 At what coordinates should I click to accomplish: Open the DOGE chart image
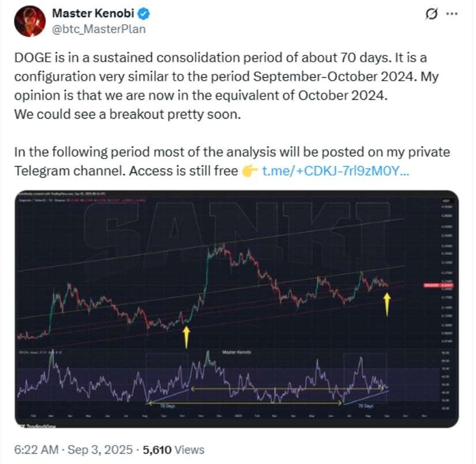click(237, 309)
